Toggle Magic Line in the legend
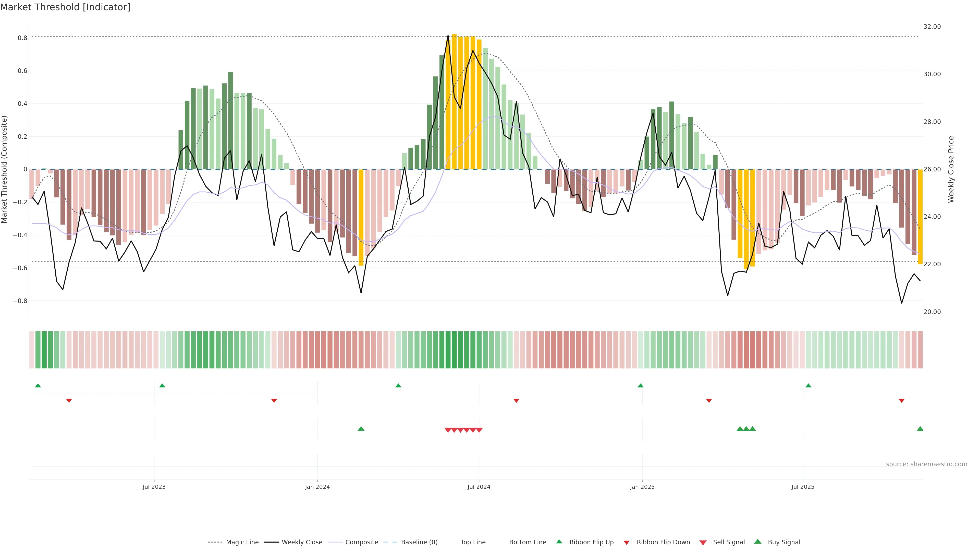The height and width of the screenshot is (551, 980). (242, 542)
